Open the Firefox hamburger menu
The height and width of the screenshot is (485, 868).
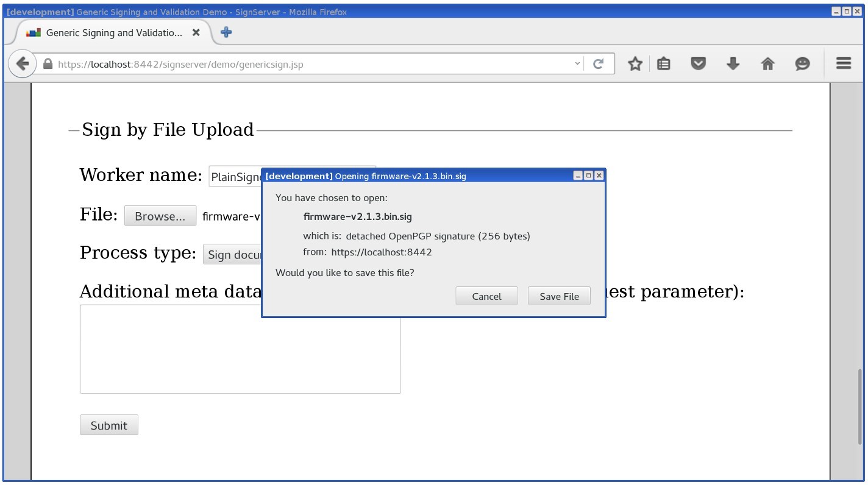pyautogui.click(x=844, y=63)
